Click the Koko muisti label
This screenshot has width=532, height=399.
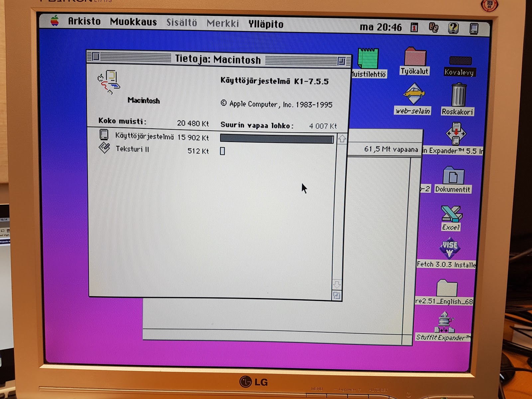point(122,121)
